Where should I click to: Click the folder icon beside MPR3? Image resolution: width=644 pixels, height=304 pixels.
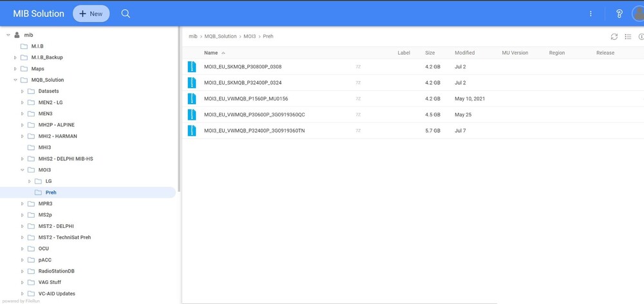(31, 204)
